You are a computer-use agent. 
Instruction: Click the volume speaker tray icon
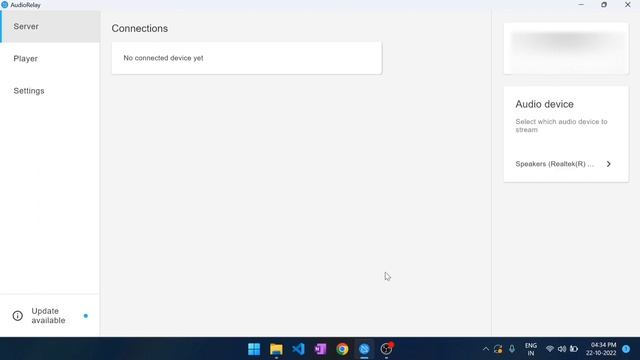click(x=562, y=349)
